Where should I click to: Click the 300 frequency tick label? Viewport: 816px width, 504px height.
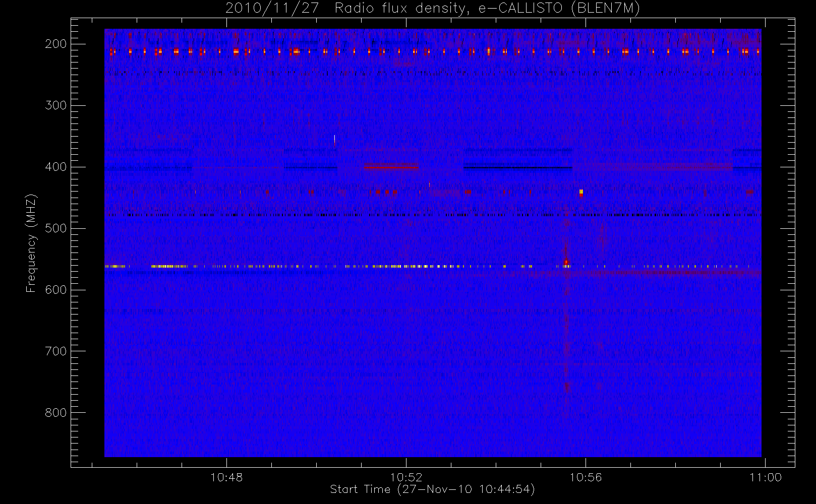[56, 105]
